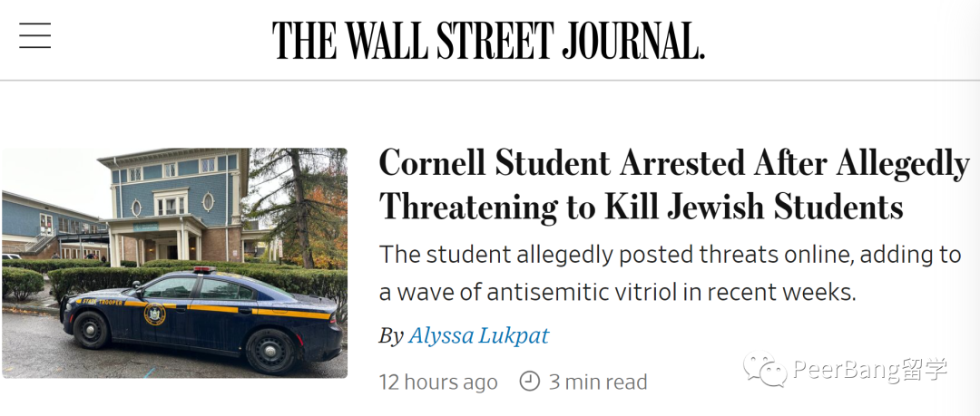
Task: Click the "12 hours ago" timestamp
Action: pos(438,382)
